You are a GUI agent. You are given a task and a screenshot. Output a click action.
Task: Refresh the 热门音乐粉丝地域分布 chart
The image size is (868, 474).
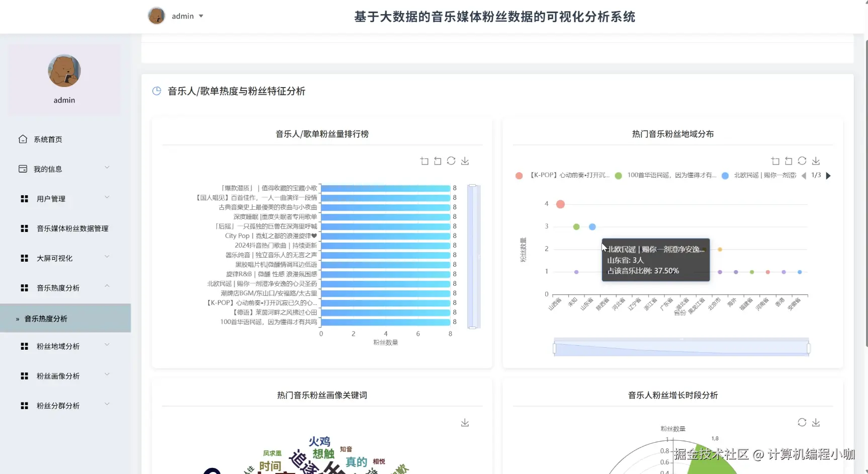coord(802,161)
